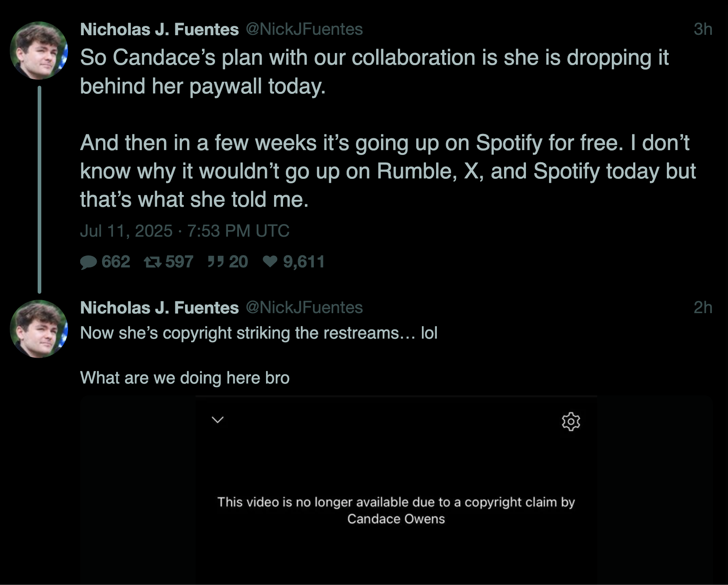This screenshot has height=585, width=728.
Task: Open video settings gear icon
Action: pyautogui.click(x=571, y=422)
